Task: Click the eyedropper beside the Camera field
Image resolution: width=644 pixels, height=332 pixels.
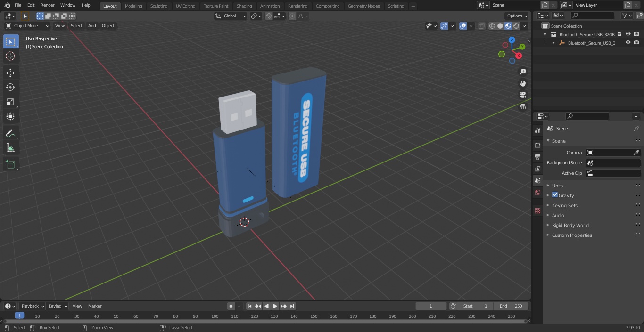Action: (x=636, y=153)
